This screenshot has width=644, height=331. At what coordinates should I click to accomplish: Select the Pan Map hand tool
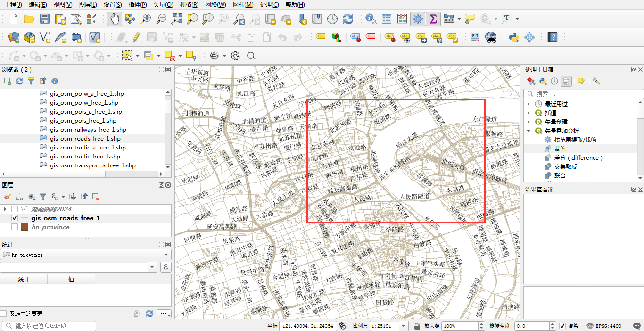click(115, 19)
